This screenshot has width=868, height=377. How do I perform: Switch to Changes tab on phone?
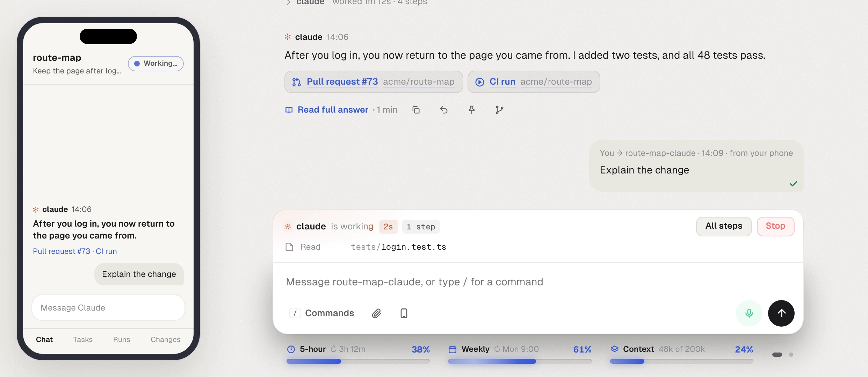166,340
